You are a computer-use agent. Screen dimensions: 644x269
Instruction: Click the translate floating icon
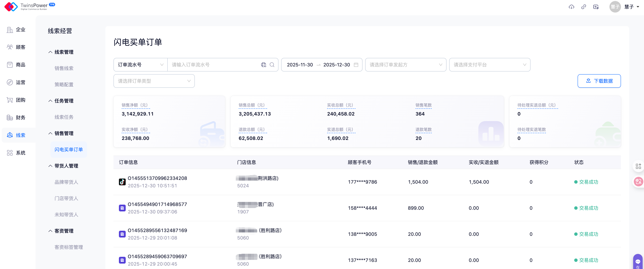pos(638,182)
